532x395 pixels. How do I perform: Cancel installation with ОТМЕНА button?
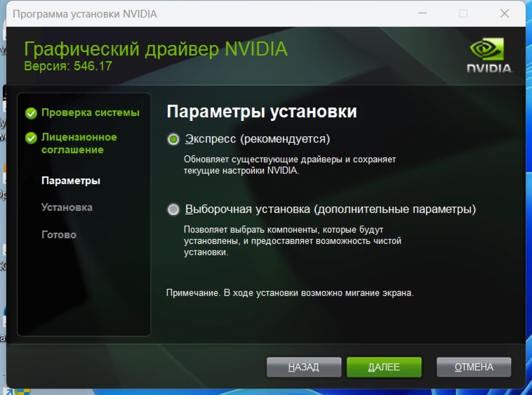pyautogui.click(x=474, y=367)
